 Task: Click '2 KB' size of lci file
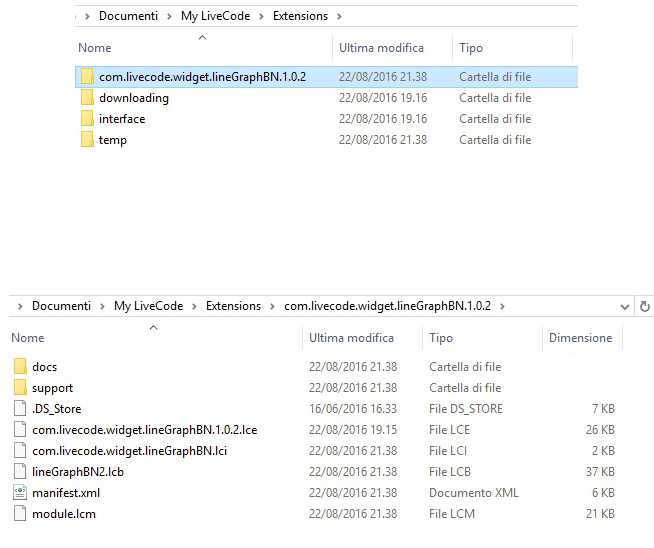pyautogui.click(x=603, y=450)
